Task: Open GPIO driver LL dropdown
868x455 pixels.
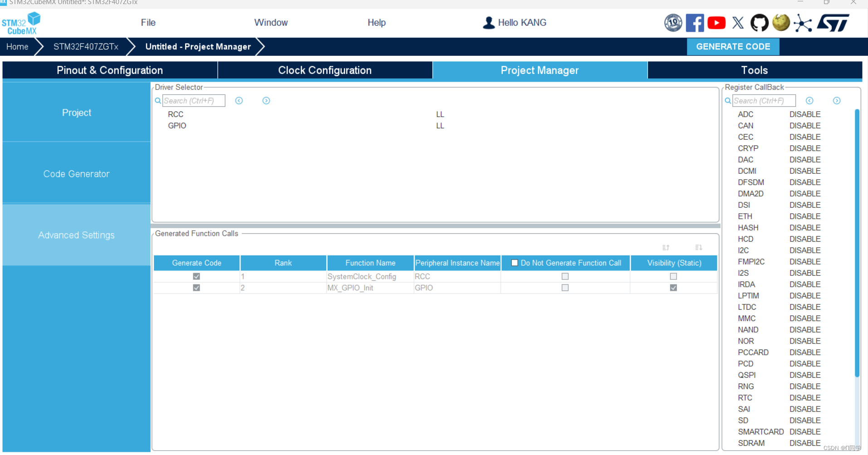Action: [440, 126]
